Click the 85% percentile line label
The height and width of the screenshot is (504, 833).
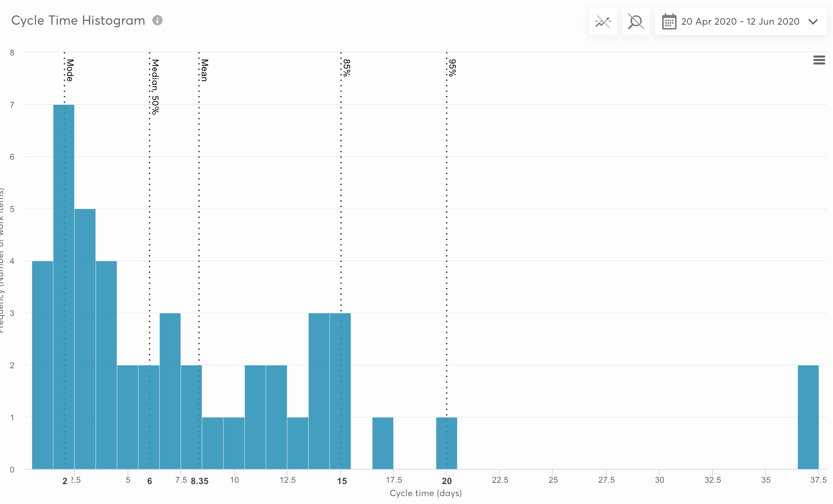(347, 68)
